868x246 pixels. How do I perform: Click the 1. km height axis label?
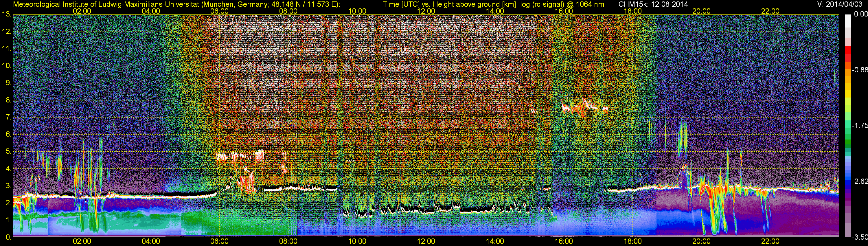8,220
